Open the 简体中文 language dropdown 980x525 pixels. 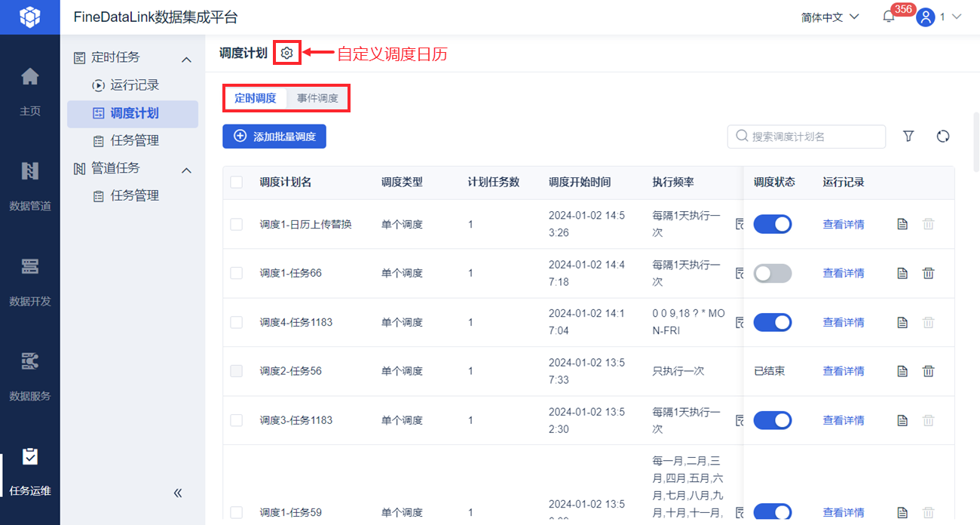830,17
